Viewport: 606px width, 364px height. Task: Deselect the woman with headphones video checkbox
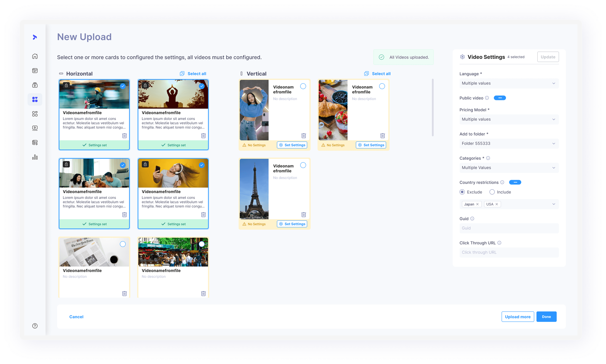[x=202, y=165]
